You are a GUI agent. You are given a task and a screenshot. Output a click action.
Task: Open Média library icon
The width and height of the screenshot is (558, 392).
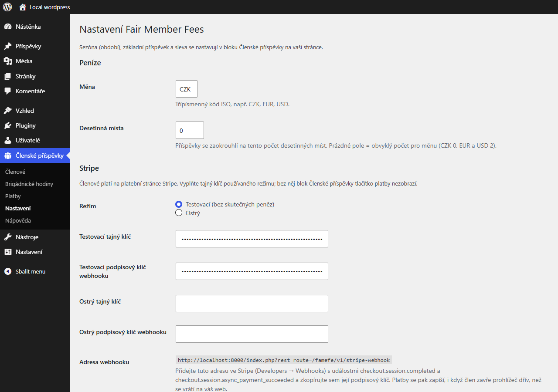[8, 61]
